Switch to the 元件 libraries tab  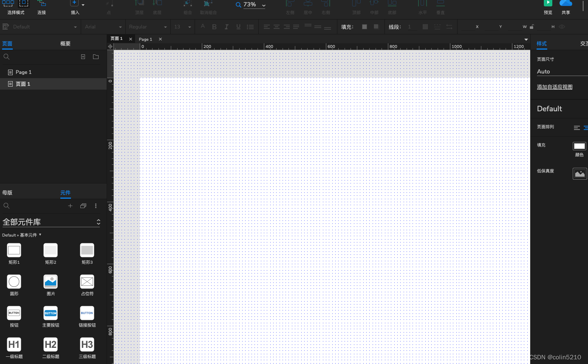(65, 192)
